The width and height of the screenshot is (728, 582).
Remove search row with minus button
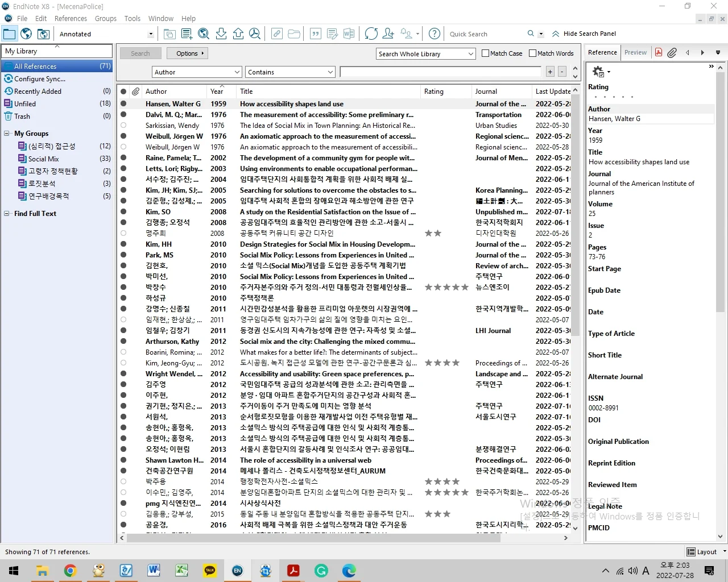tap(562, 72)
